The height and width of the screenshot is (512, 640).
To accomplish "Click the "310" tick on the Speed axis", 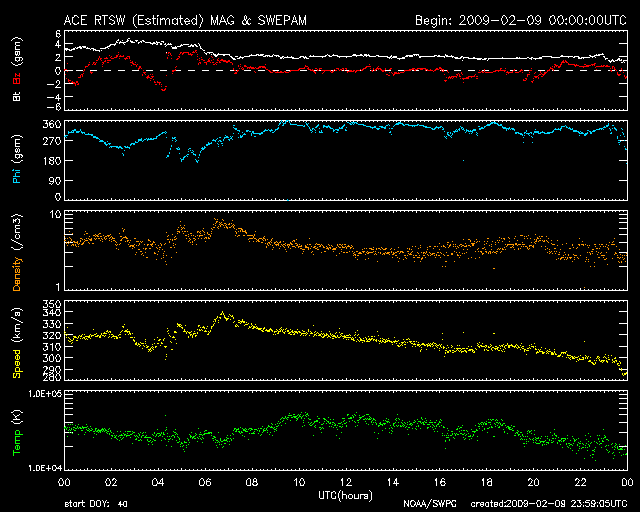I will click(52, 347).
